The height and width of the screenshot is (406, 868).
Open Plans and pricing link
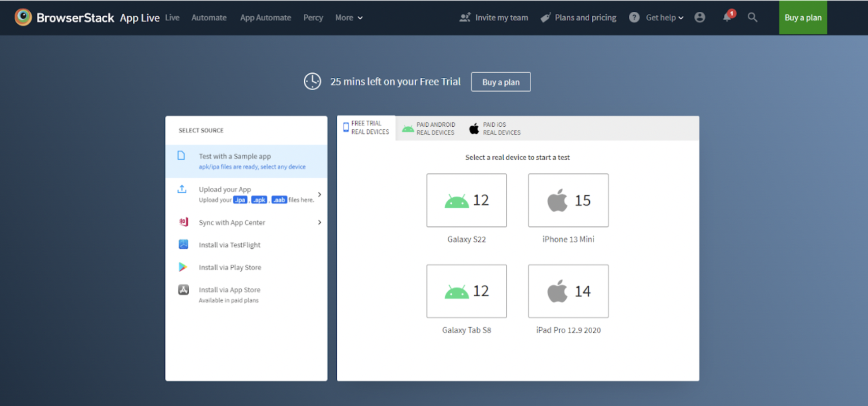(578, 17)
